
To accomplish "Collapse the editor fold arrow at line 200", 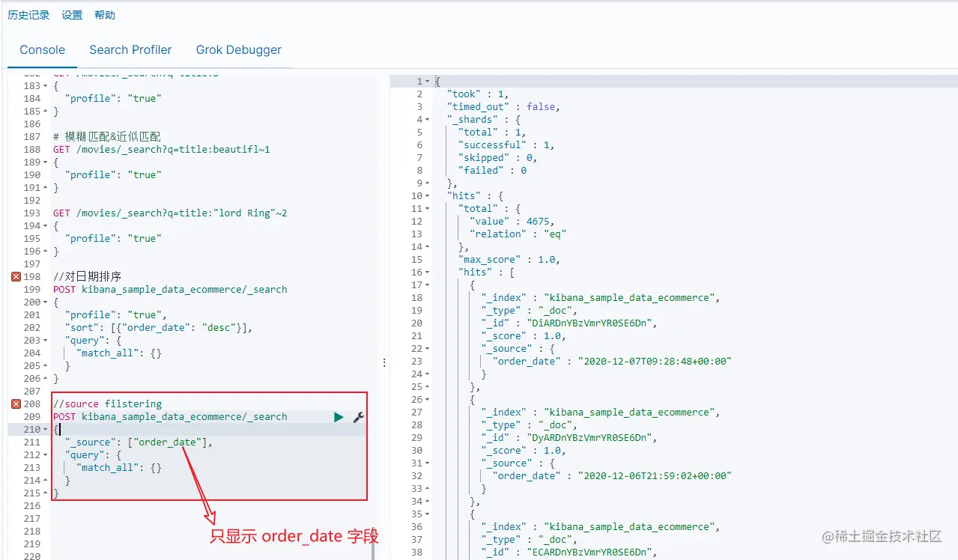I will (46, 302).
